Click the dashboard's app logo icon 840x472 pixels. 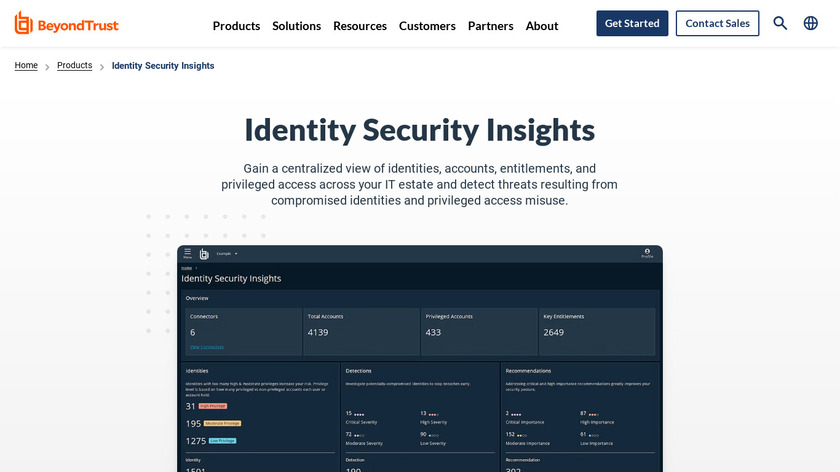pyautogui.click(x=204, y=255)
